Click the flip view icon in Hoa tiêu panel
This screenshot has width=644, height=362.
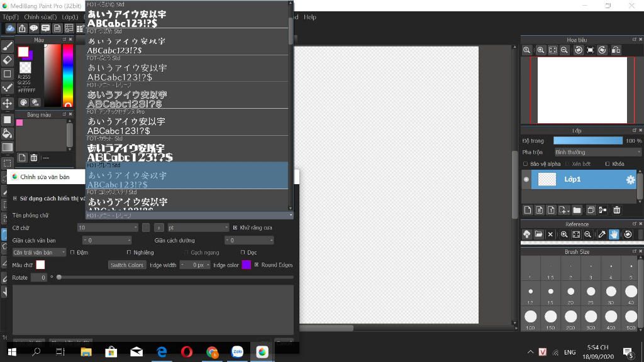616,50
